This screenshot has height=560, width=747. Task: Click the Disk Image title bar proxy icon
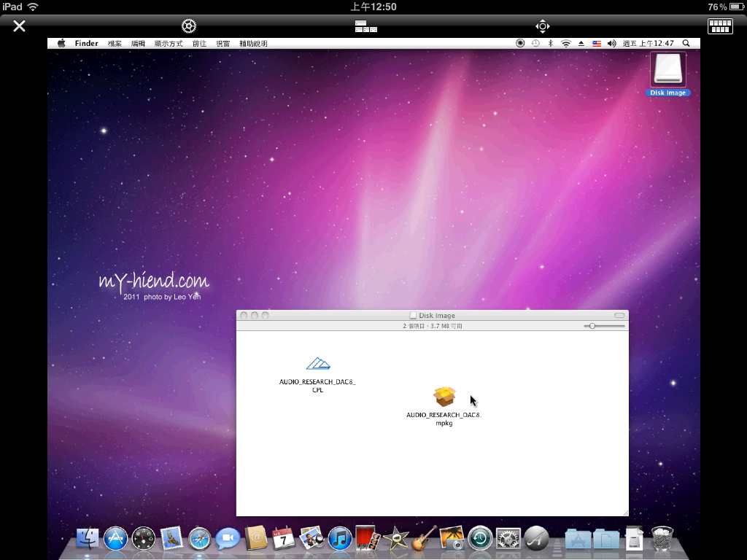413,315
